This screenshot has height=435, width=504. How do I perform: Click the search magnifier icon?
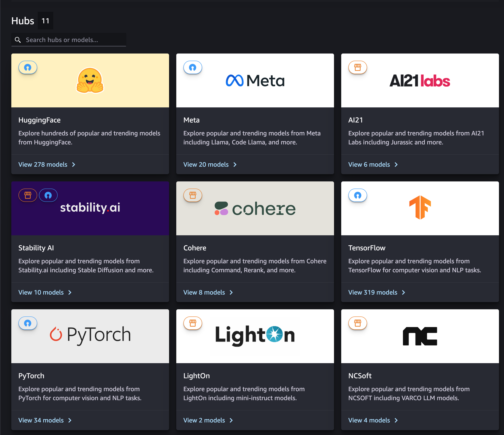[18, 40]
